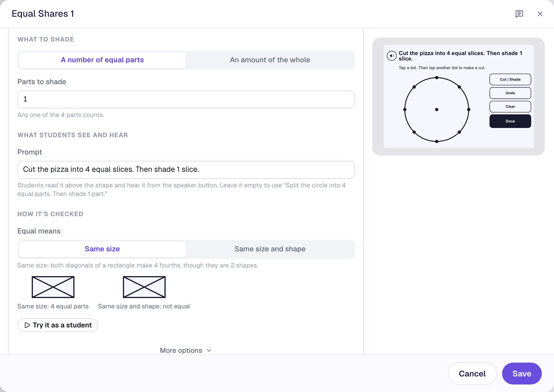Click the Prompt text field
554x392 pixels.
click(186, 169)
